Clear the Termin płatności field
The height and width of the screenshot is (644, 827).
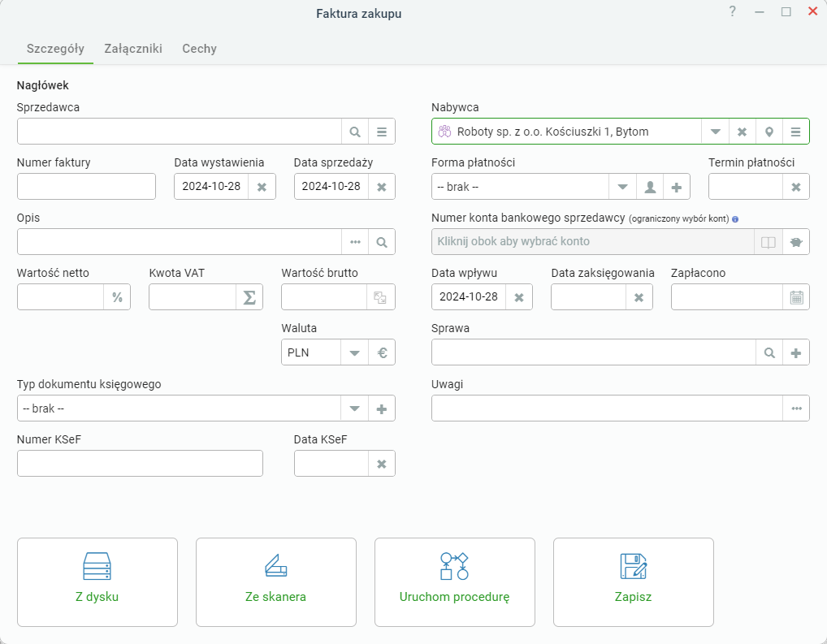pos(796,187)
